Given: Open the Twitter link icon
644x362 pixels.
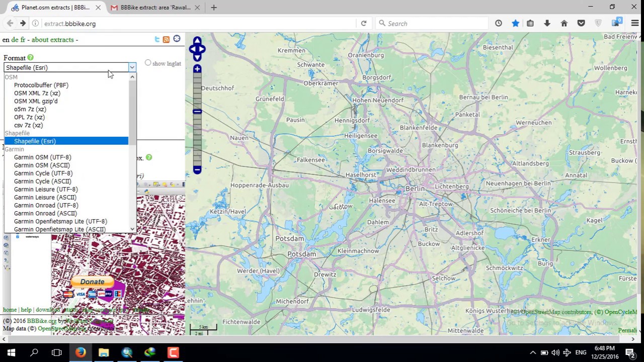Looking at the screenshot, I should coord(157,39).
